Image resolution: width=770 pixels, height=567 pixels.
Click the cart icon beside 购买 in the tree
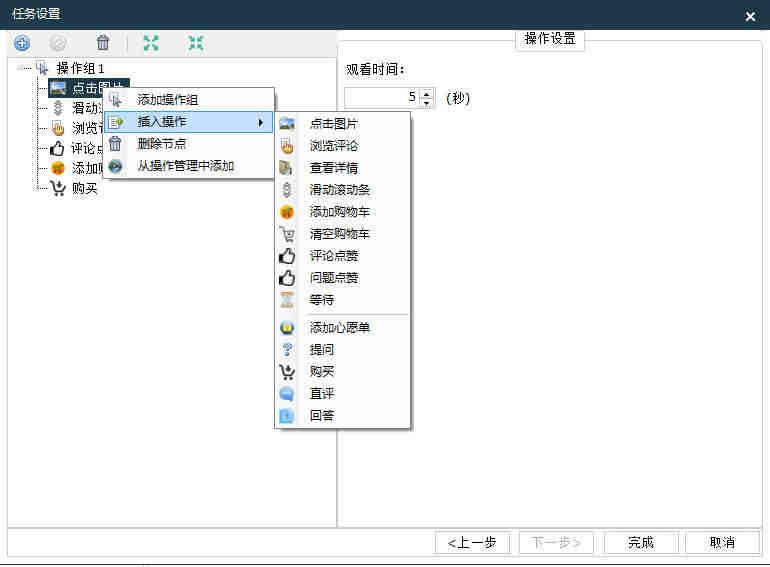click(57, 188)
